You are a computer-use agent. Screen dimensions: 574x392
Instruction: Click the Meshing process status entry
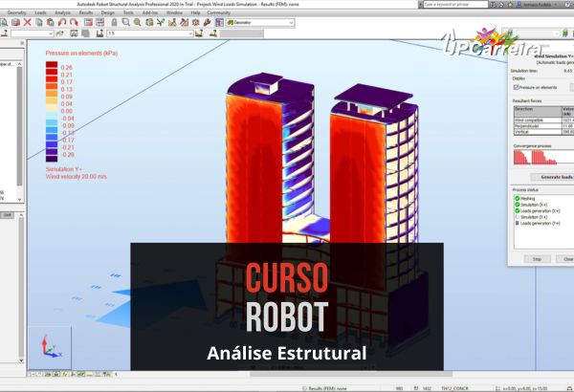tap(527, 198)
